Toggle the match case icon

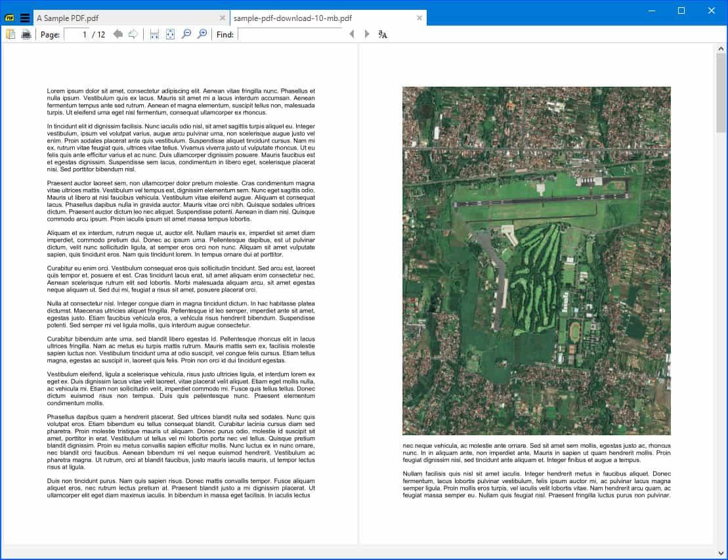[x=383, y=34]
